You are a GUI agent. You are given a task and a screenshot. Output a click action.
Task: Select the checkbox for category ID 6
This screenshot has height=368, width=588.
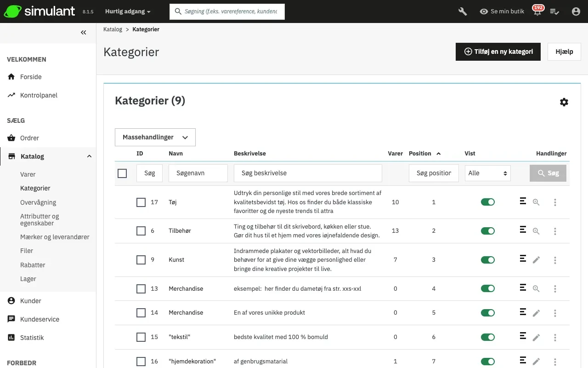(x=141, y=231)
